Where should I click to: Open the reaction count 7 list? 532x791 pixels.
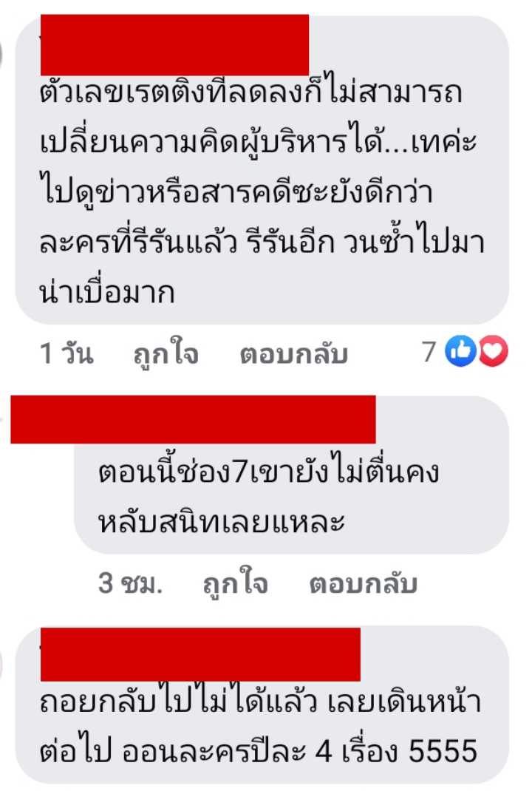pos(429,352)
